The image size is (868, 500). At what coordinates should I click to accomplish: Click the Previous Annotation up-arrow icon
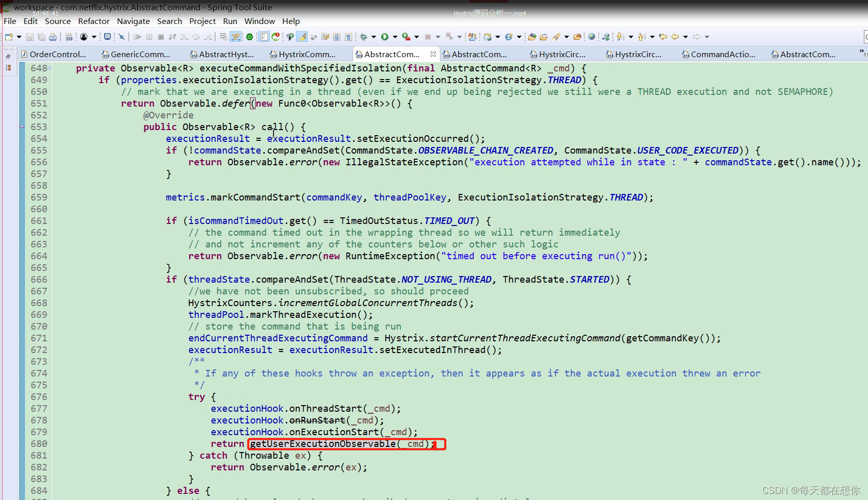click(x=641, y=37)
